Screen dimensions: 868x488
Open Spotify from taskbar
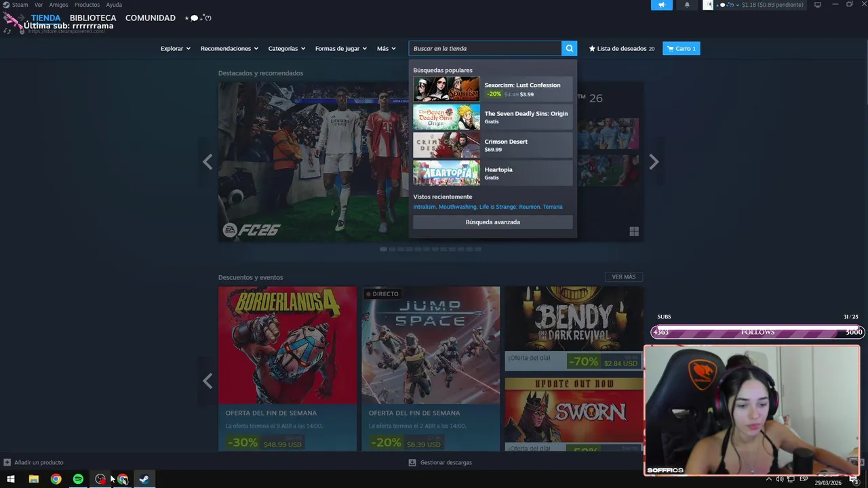coord(78,479)
